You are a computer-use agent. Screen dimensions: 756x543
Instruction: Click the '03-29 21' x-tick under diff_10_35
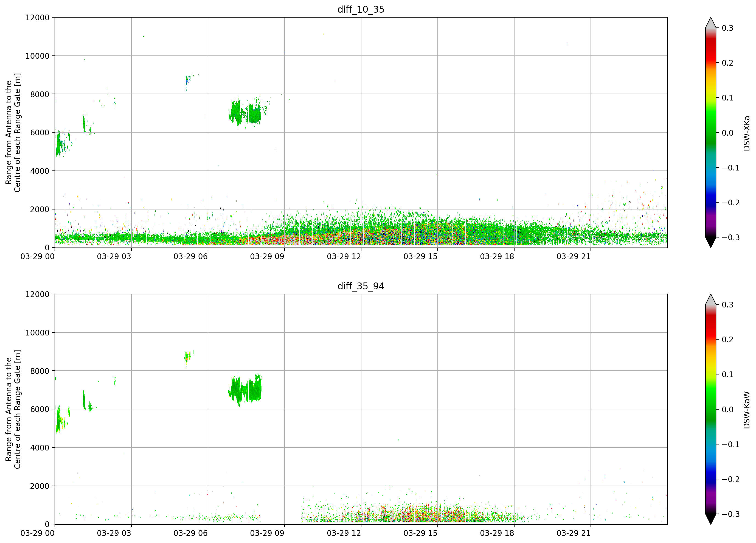pyautogui.click(x=574, y=256)
